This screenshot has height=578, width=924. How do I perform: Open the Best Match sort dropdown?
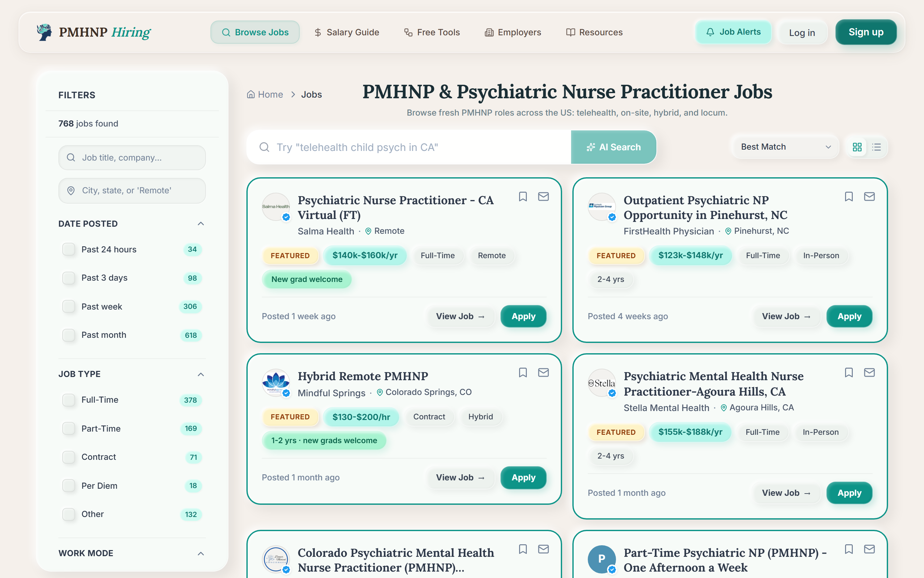point(785,147)
